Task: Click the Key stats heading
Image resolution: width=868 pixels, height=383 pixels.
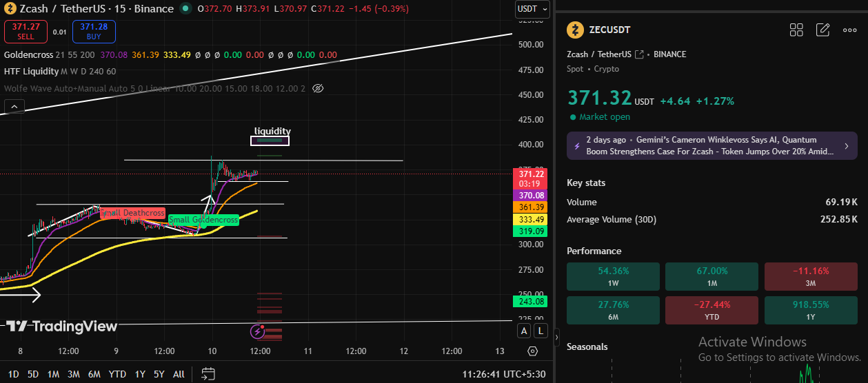Action: click(586, 183)
